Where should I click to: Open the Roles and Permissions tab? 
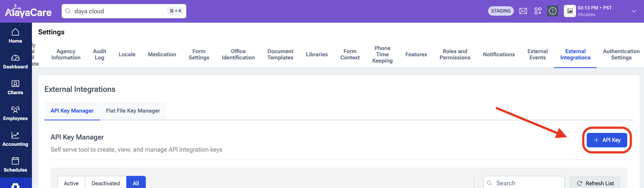coord(455,54)
